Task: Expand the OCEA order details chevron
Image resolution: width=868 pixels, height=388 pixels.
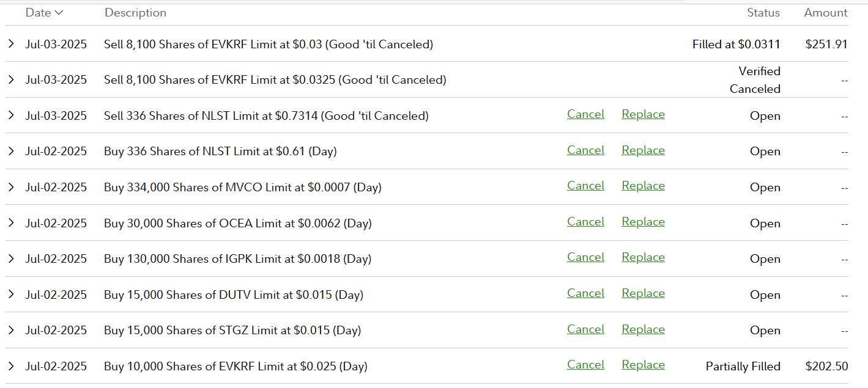Action: coord(11,223)
